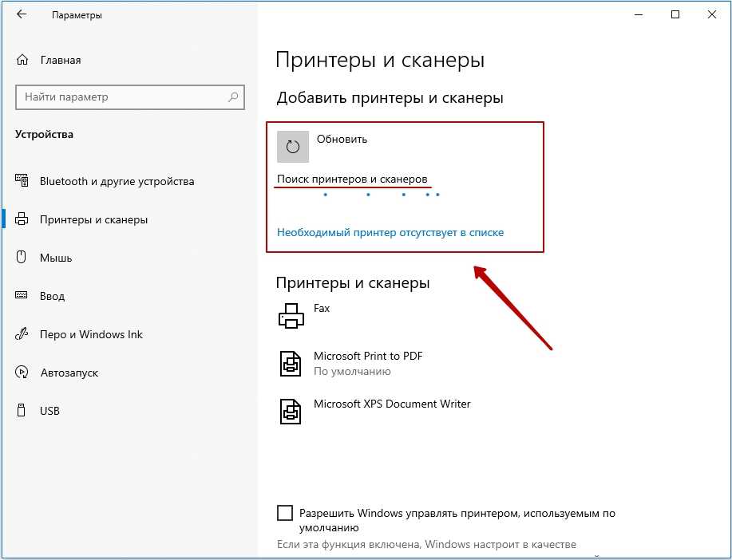Click the back arrow in title bar
The width and height of the screenshot is (732, 560).
[x=22, y=15]
